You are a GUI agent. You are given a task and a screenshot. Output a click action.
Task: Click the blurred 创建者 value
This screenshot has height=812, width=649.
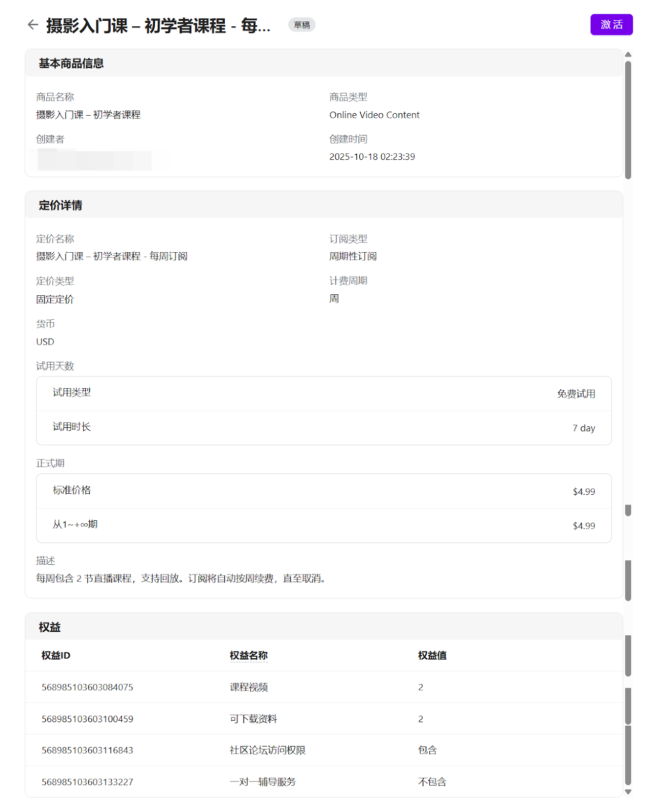(94, 160)
